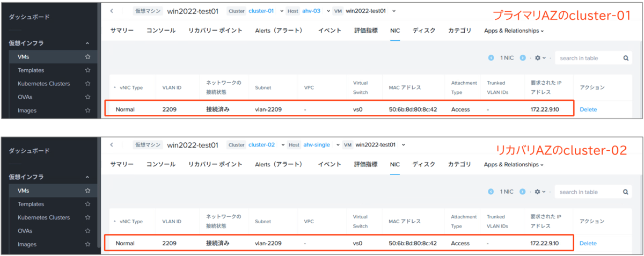
Task: Click previous page arrow in cluster-01 NIC table
Action: [491, 58]
